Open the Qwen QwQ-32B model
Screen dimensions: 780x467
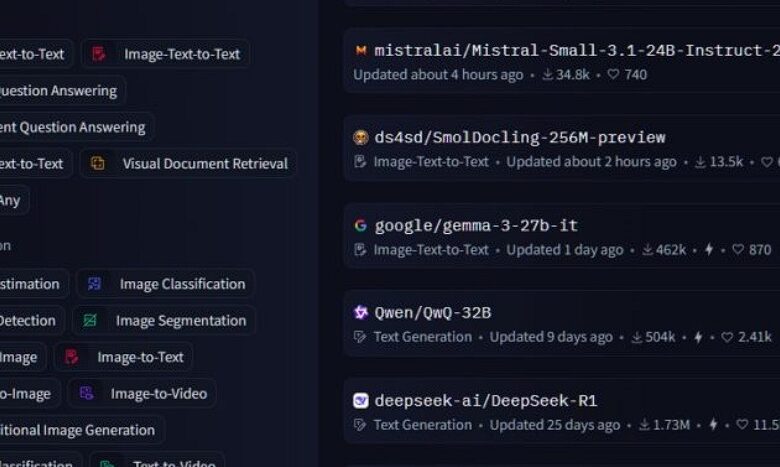(433, 313)
